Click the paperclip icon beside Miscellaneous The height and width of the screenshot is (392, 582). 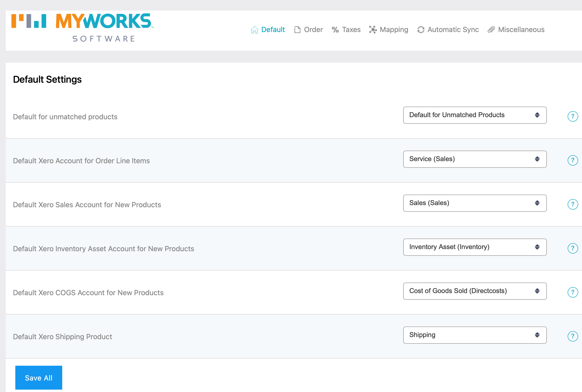[491, 30]
